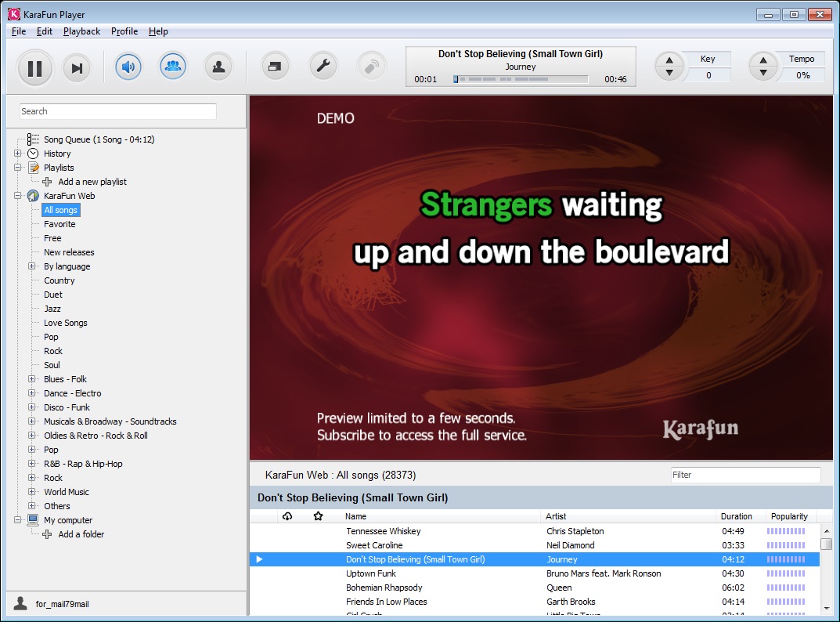The height and width of the screenshot is (622, 840).
Task: Click Add a folder
Action: pos(81,534)
